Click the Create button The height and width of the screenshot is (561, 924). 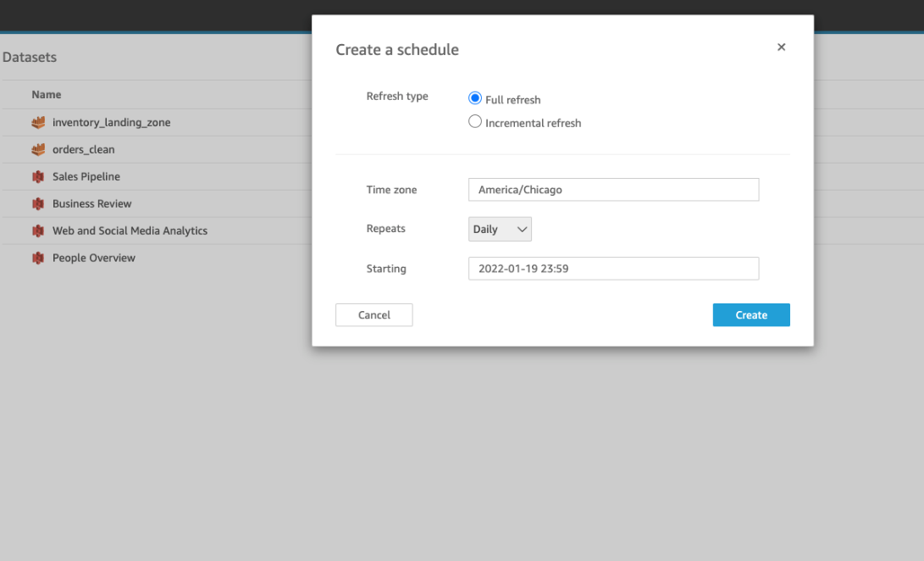point(751,315)
